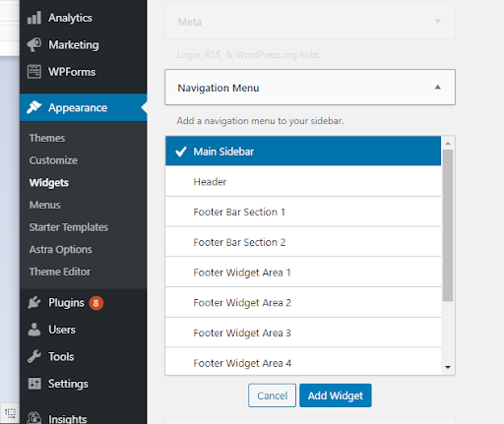The image size is (504, 424).
Task: Open the Customize submenu page
Action: 53,160
